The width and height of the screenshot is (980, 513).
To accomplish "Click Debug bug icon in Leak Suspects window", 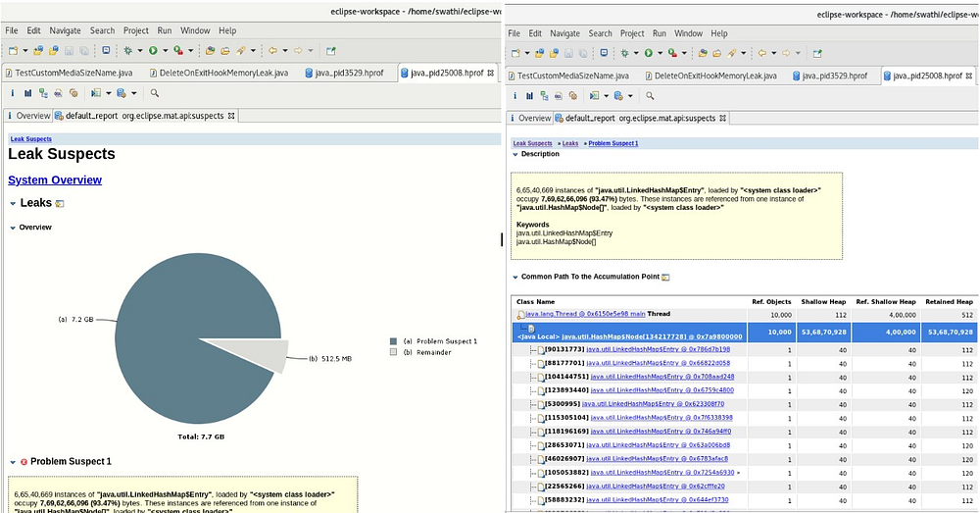I will (x=127, y=51).
